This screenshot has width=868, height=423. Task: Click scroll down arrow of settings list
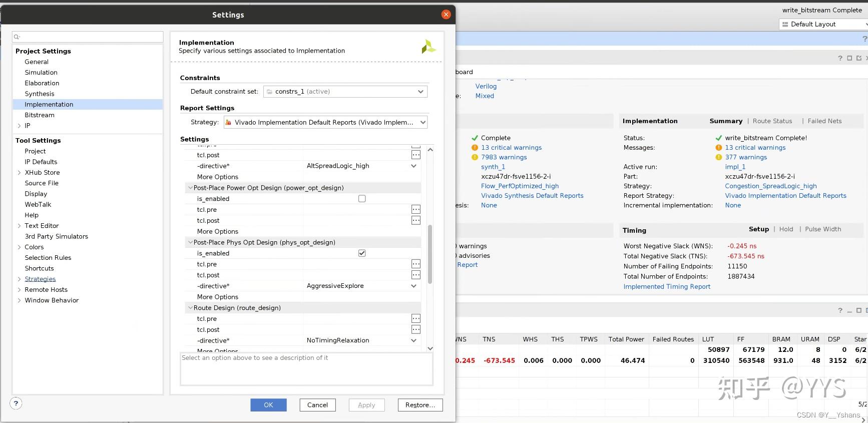coord(430,348)
